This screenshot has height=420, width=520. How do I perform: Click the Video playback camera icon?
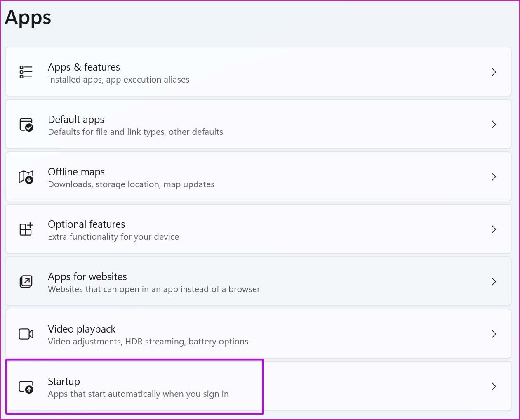point(26,334)
